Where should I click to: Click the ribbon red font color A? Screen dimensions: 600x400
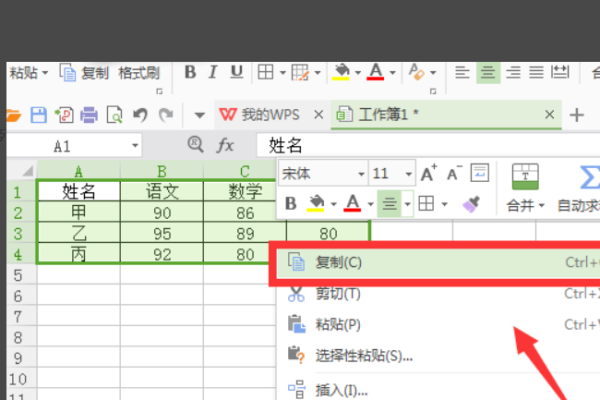[375, 72]
